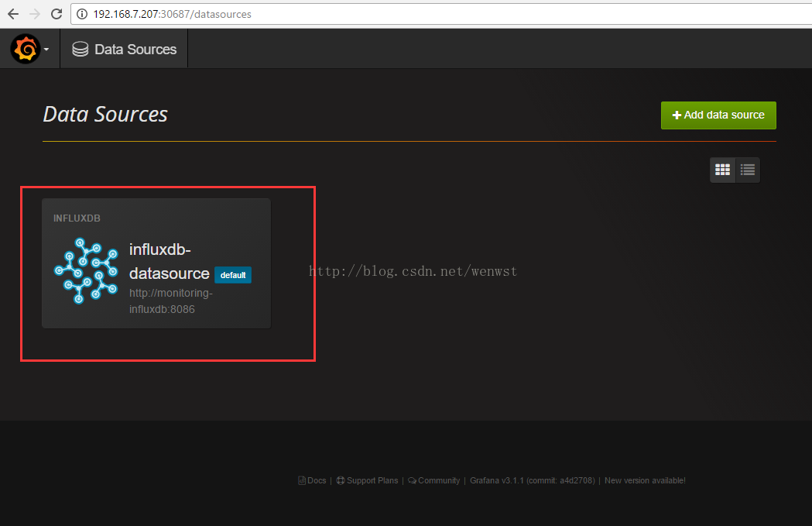Viewport: 812px width, 526px height.
Task: Click the Add data source button
Action: (x=718, y=115)
